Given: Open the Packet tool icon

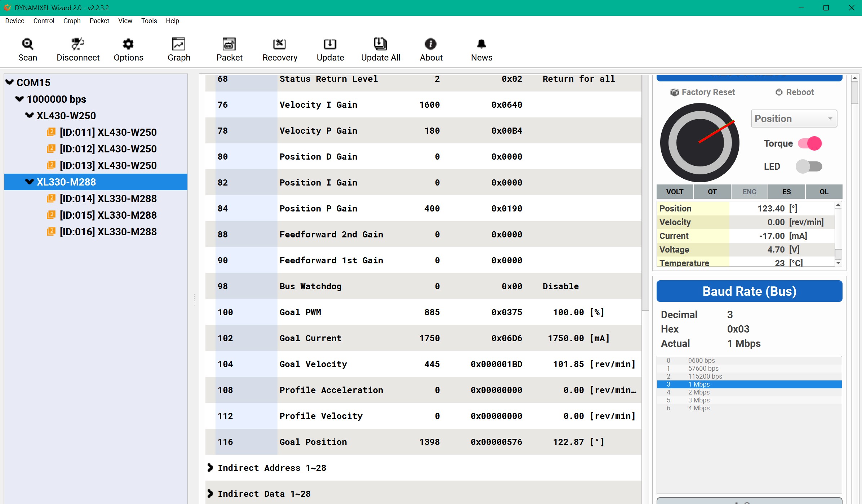Looking at the screenshot, I should click(x=229, y=44).
